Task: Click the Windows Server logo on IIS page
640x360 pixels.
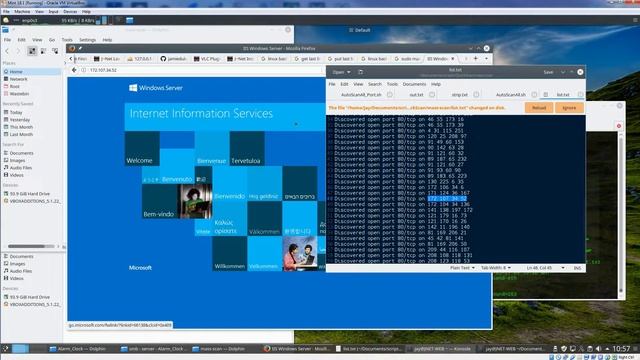Action: [x=156, y=88]
